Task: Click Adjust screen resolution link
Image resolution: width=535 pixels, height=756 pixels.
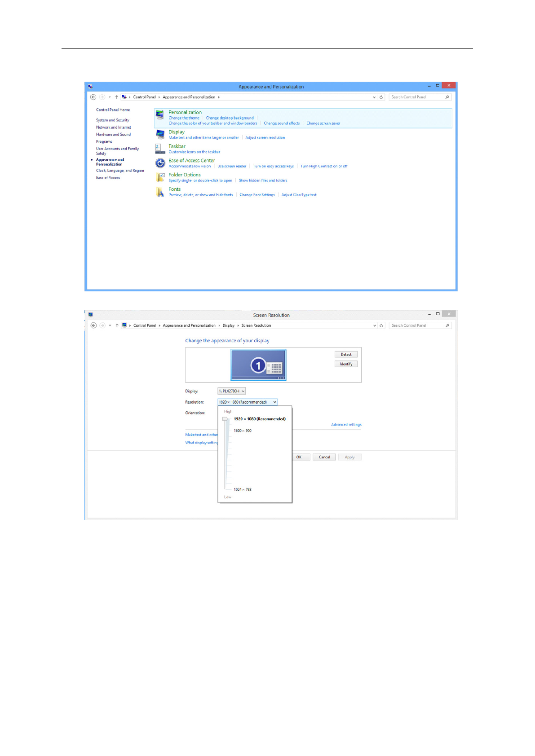Action: click(x=265, y=138)
